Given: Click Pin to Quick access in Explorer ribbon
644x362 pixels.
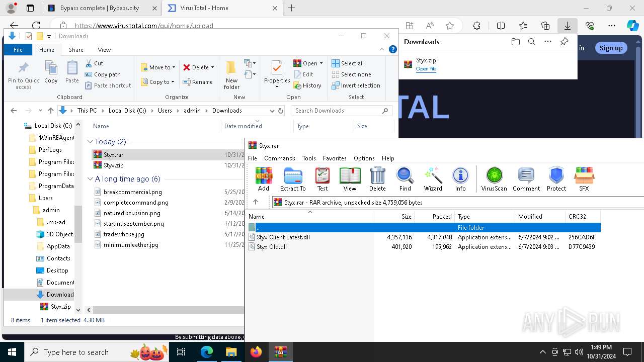Looking at the screenshot, I should click(24, 75).
